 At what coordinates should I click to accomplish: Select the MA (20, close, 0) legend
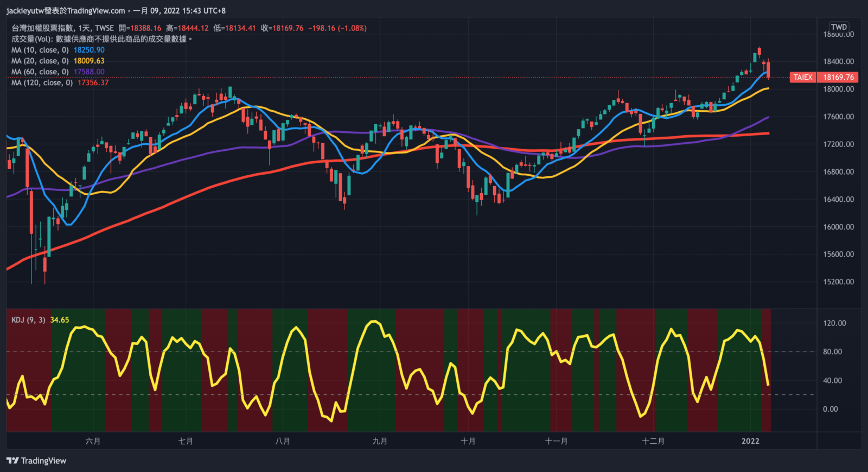pos(40,61)
